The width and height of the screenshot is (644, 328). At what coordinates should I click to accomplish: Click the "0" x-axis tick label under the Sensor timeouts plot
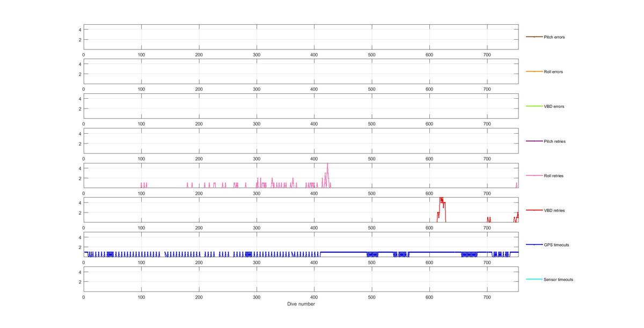83,297
